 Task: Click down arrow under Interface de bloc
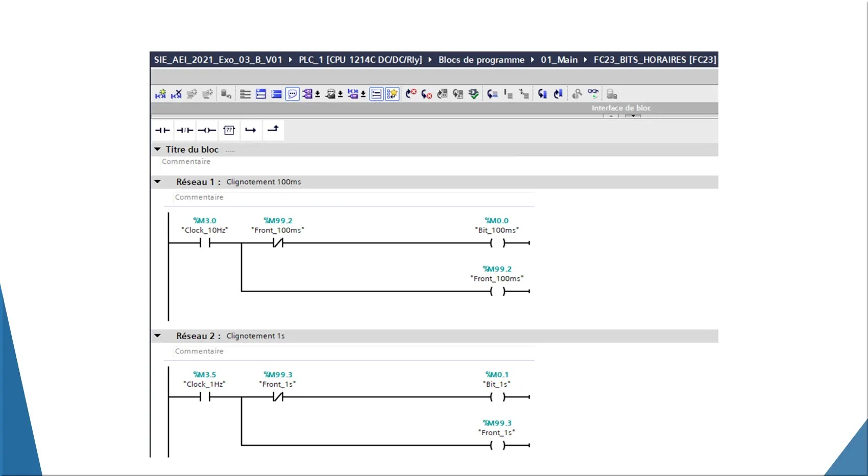point(633,116)
